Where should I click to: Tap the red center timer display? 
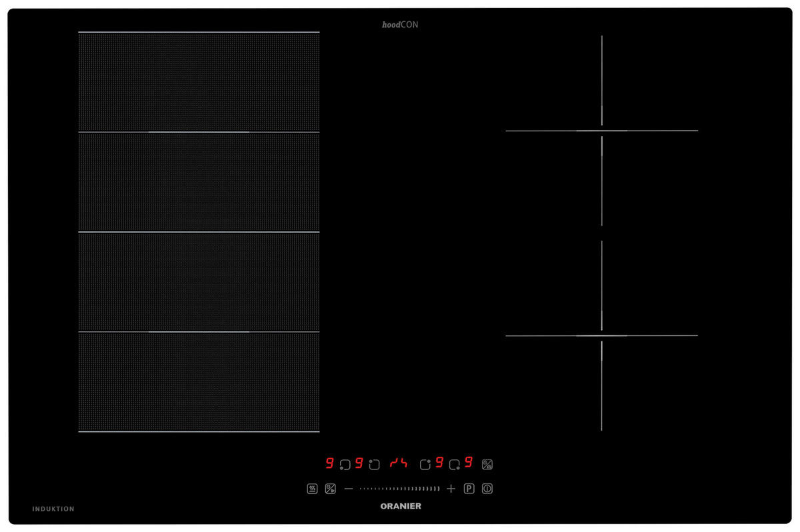click(399, 463)
